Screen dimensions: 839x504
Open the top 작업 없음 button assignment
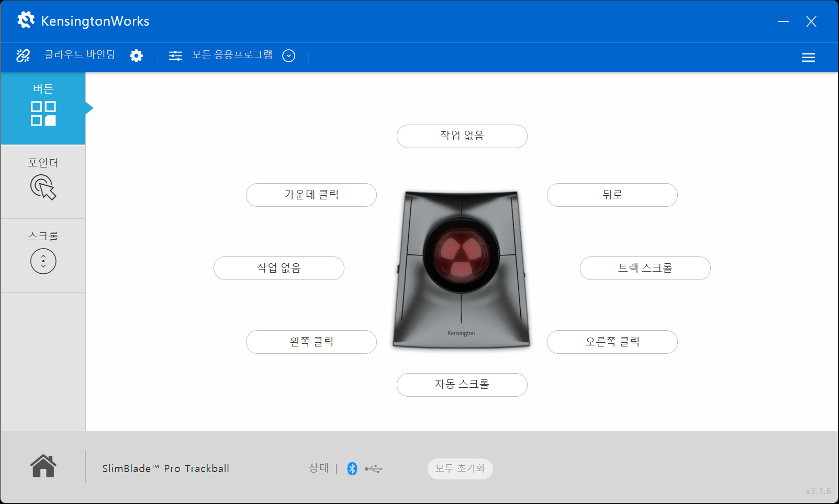(462, 136)
